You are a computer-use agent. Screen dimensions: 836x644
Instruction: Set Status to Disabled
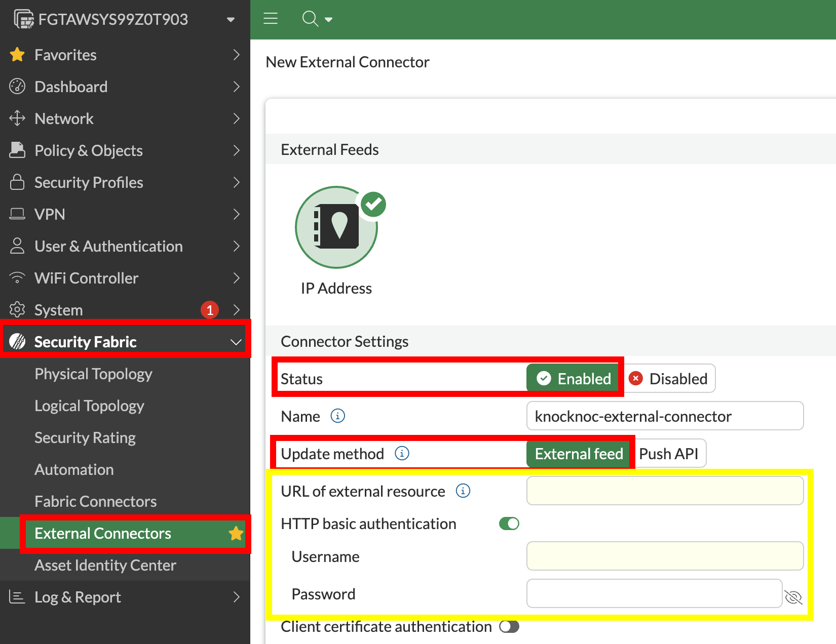[x=669, y=379]
